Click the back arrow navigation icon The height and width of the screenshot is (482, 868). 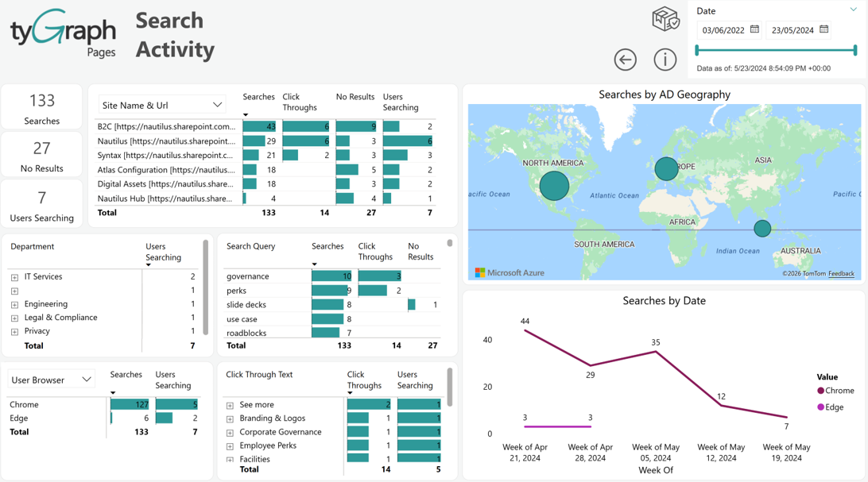click(x=625, y=60)
